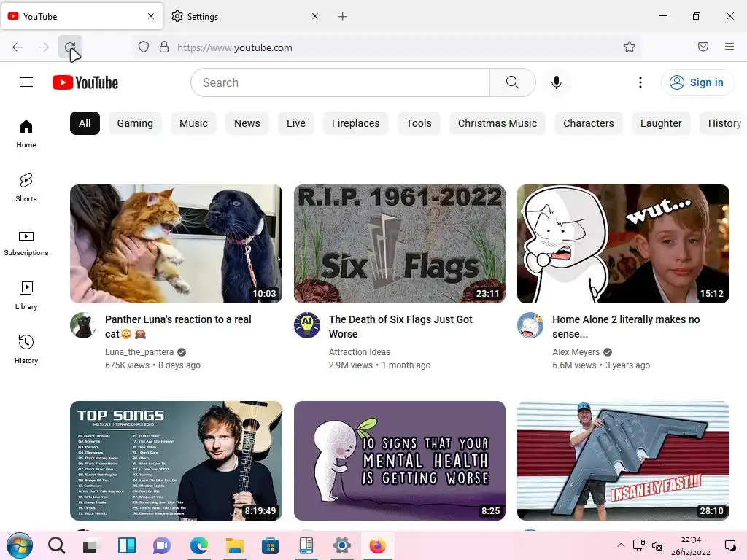Open Shorts from the sidebar
Screen dimensions: 747x560
pos(26,187)
